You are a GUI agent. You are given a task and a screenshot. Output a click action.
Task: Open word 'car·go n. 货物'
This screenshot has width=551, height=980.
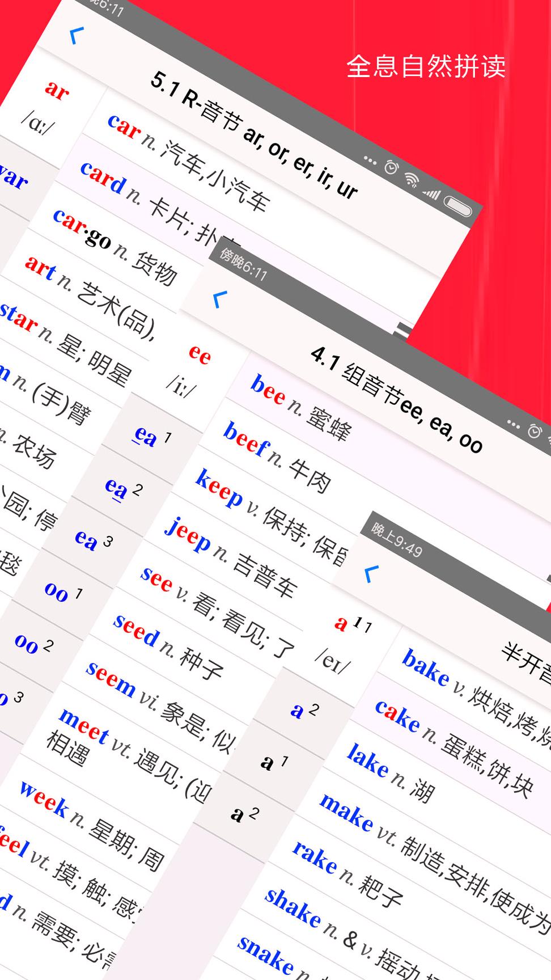pyautogui.click(x=115, y=246)
